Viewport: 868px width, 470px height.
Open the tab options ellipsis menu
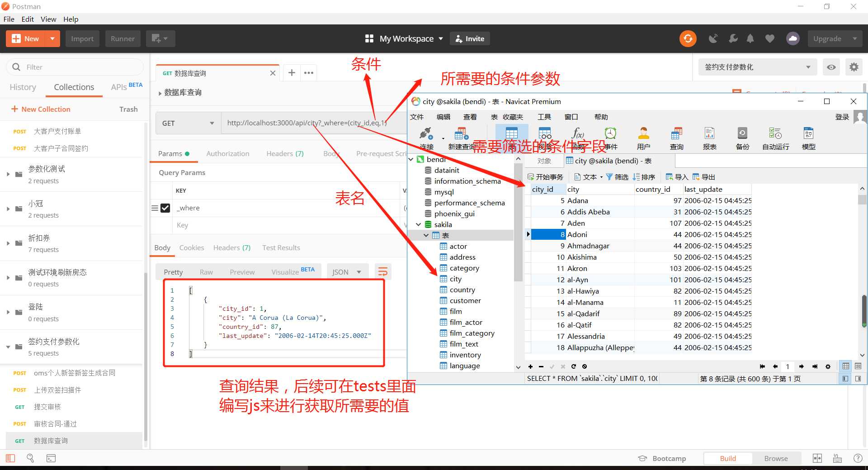tap(309, 73)
